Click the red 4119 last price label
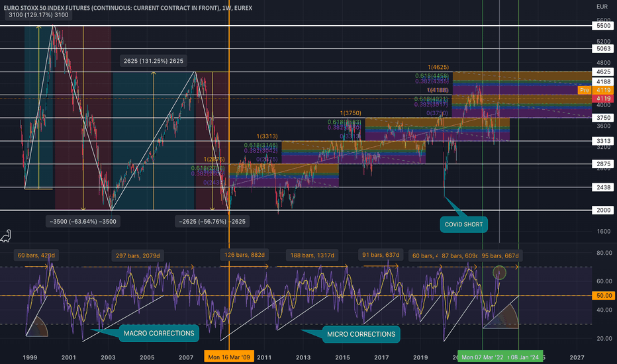 (603, 99)
